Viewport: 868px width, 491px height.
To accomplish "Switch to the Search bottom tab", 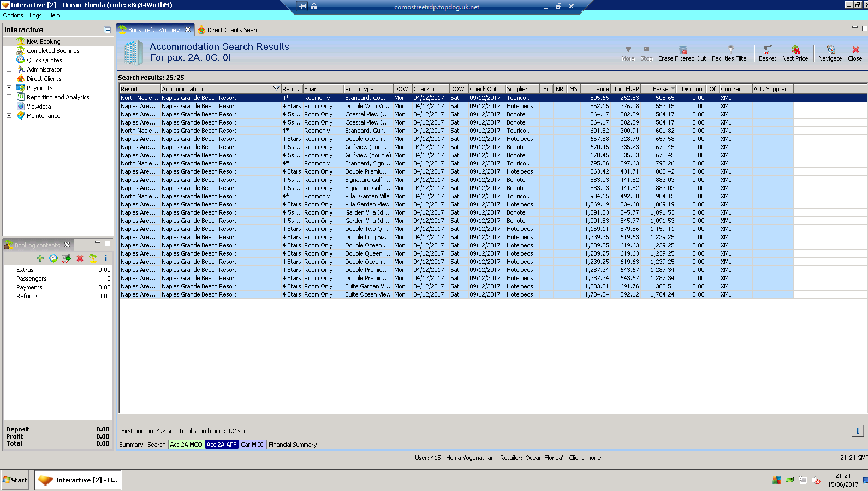I will pyautogui.click(x=157, y=445).
